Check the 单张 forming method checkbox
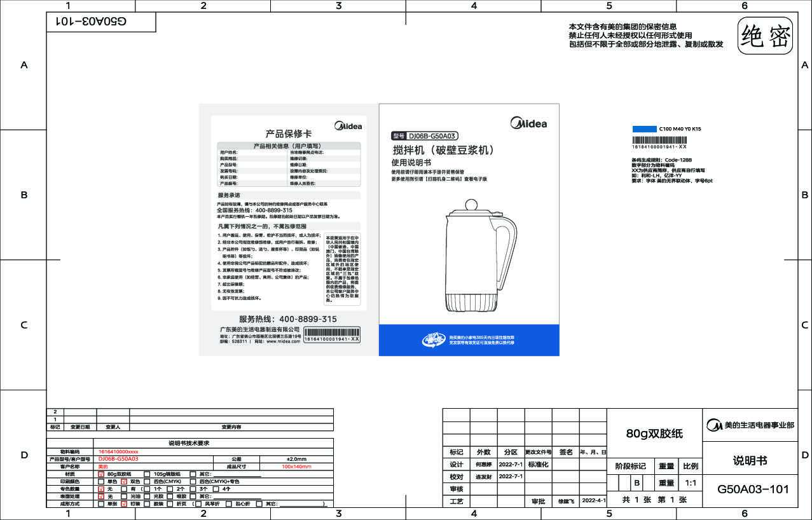Screen dimensions: 812x520 click(x=100, y=503)
